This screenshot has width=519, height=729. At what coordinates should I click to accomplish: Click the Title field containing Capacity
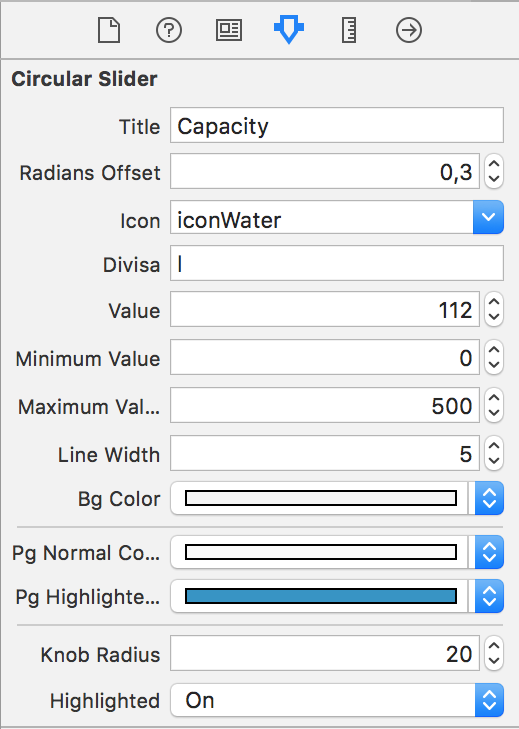337,125
